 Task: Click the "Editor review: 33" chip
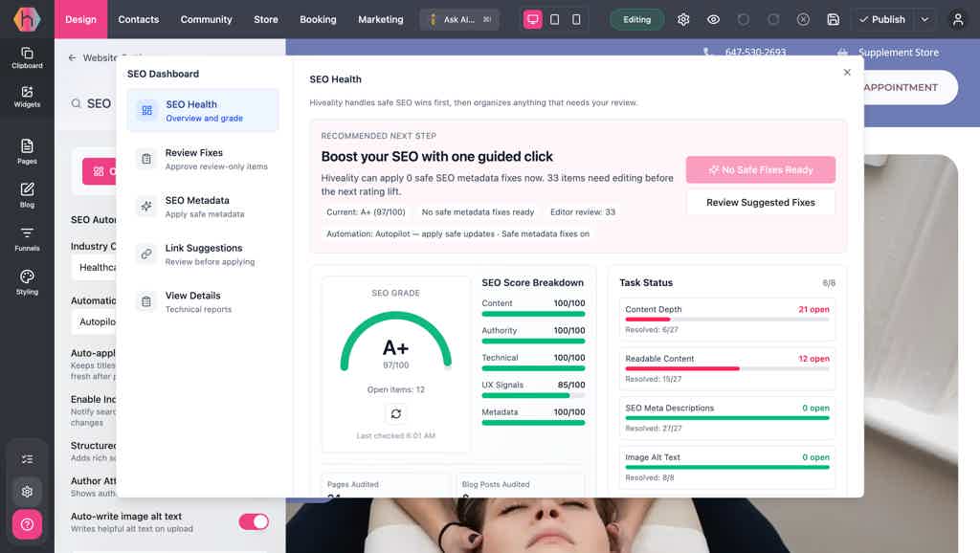tap(583, 212)
